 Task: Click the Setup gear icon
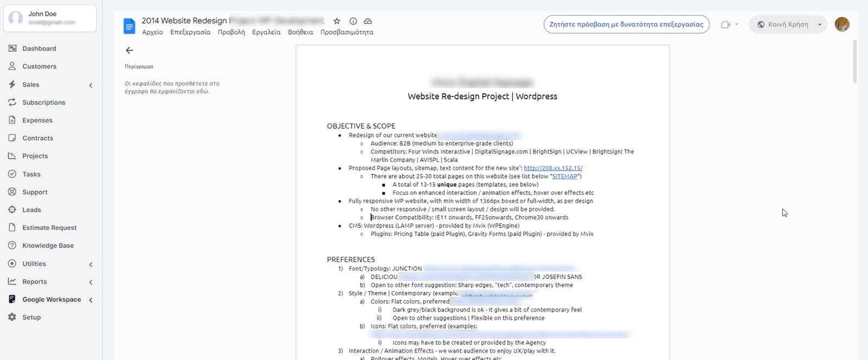(12, 317)
